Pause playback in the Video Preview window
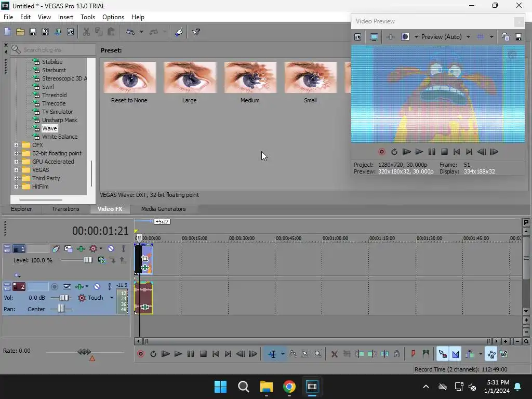Viewport: 532px width, 399px height. [x=432, y=152]
